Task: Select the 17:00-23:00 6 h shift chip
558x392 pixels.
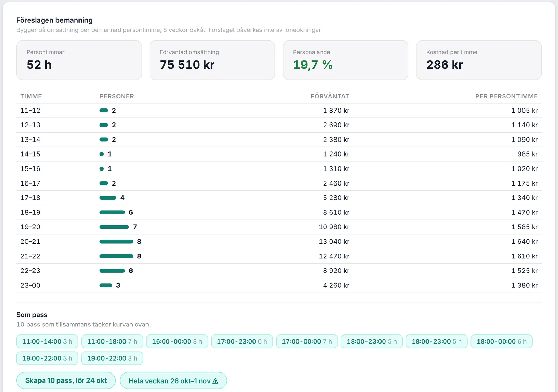Action: [x=242, y=341]
